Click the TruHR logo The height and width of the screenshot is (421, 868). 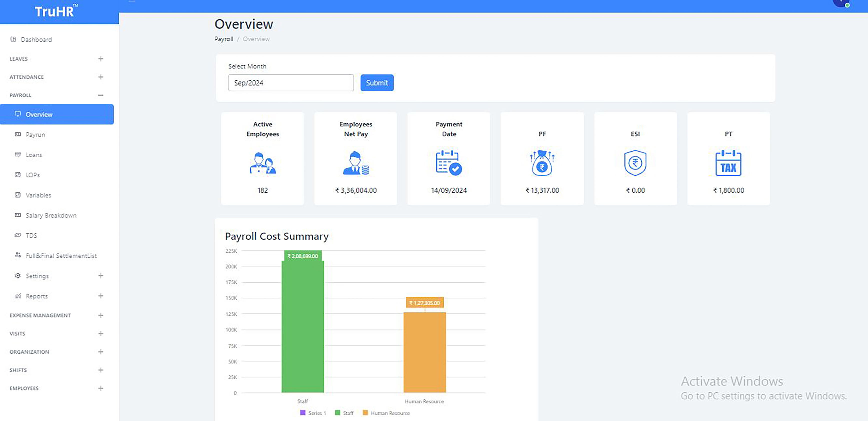tap(56, 11)
